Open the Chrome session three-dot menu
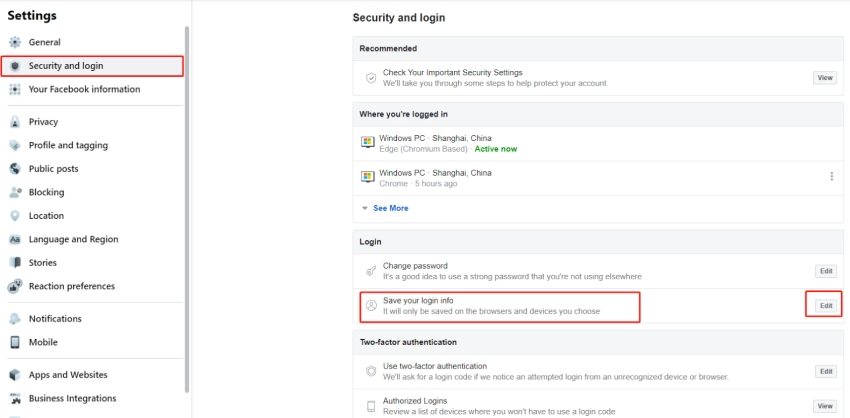Image resolution: width=850 pixels, height=418 pixels. (x=831, y=177)
